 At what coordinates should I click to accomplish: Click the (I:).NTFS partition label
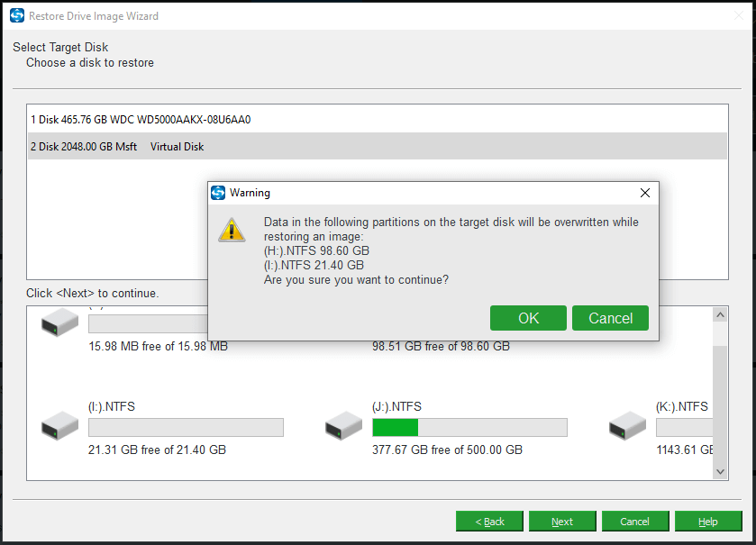pyautogui.click(x=112, y=406)
